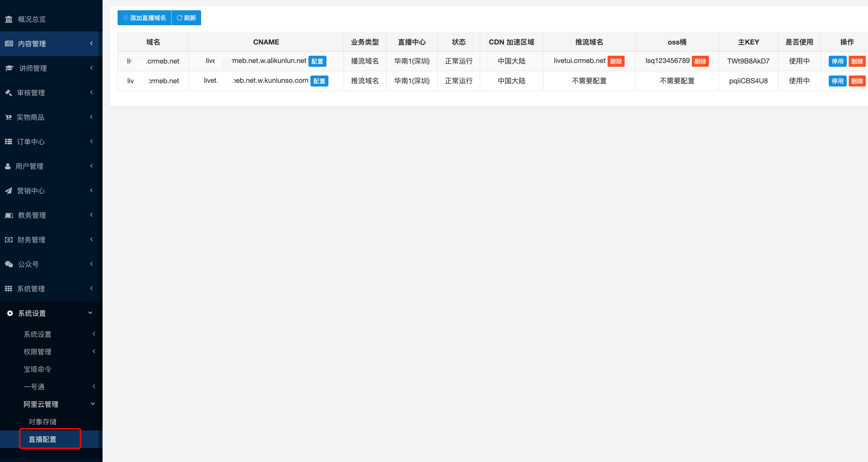Screen dimensions: 868x462
Task: Click 配置 next to kunlunso.com CNAME
Action: click(319, 81)
